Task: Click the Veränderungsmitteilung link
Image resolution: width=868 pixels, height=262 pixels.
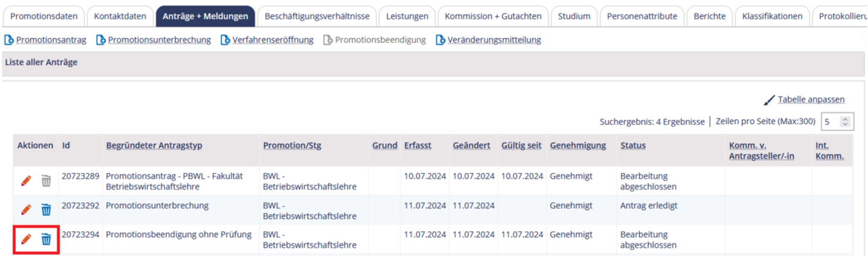Action: click(494, 40)
